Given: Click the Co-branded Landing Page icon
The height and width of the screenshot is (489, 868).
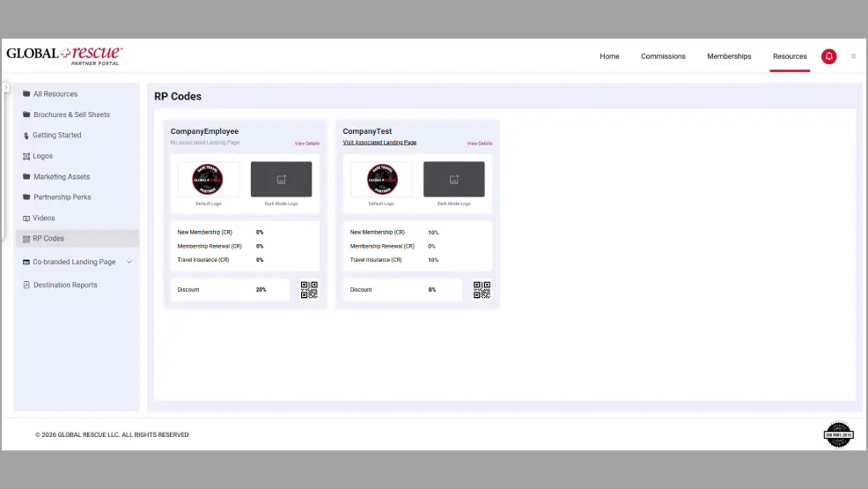Looking at the screenshot, I should coord(26,262).
